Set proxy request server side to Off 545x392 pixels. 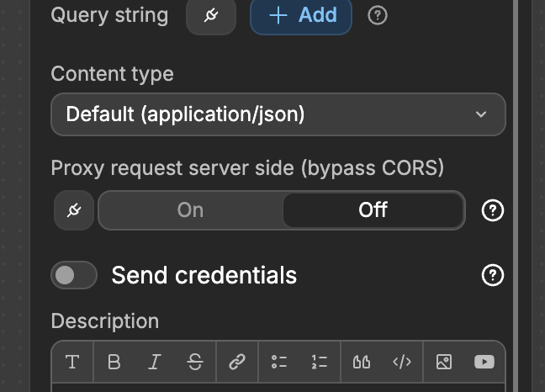373,210
